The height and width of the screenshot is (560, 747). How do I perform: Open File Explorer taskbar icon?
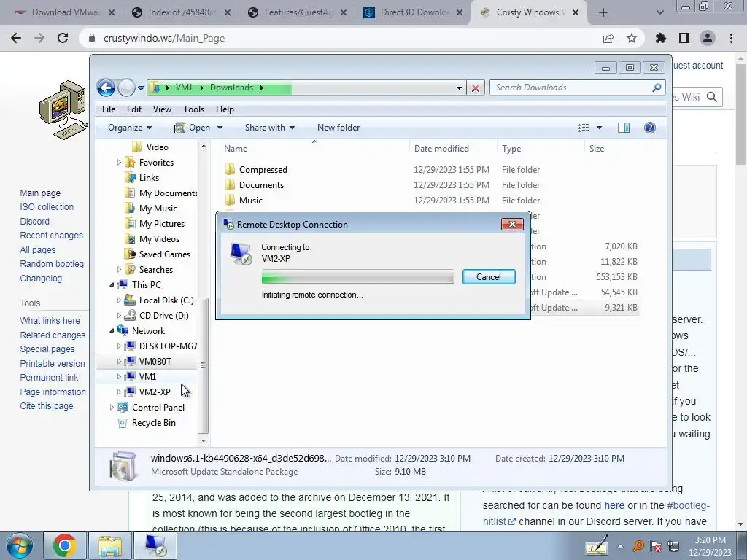coord(110,545)
